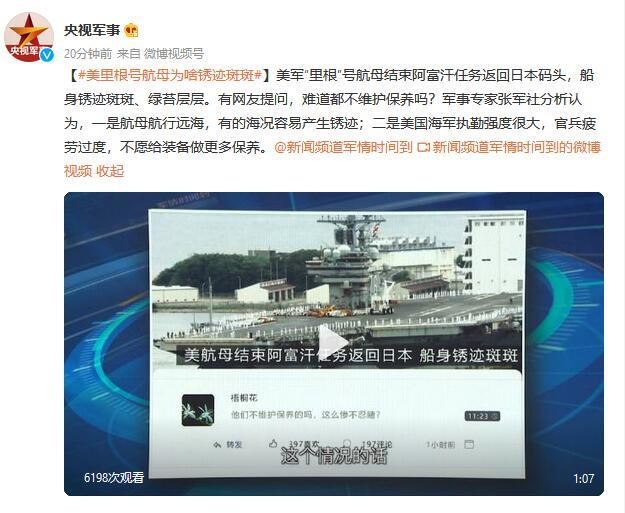Collapse the post text with 收起

(110, 171)
